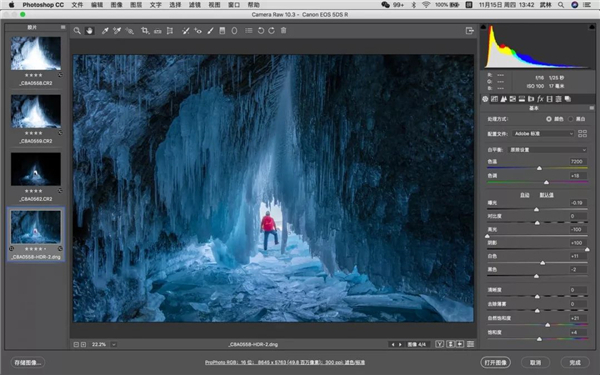Image resolution: width=600 pixels, height=375 pixels.
Task: Click the trash delete icon
Action: [x=284, y=31]
